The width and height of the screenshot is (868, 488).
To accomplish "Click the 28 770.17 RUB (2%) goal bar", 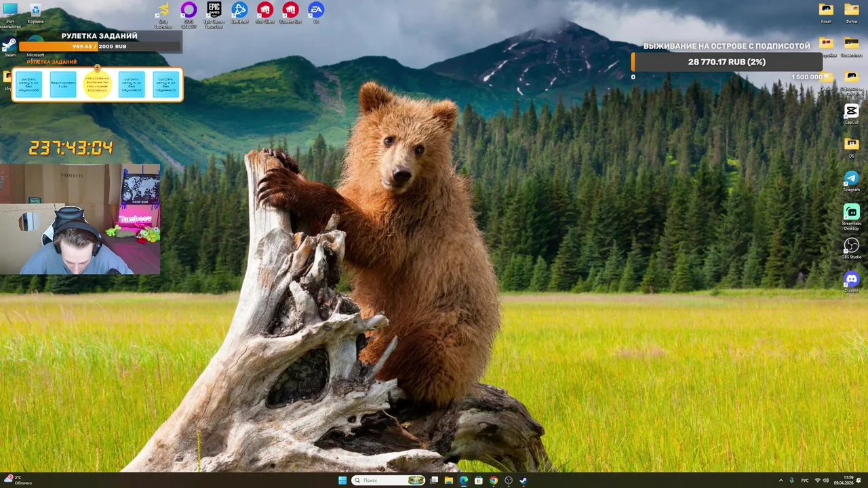I will click(726, 62).
